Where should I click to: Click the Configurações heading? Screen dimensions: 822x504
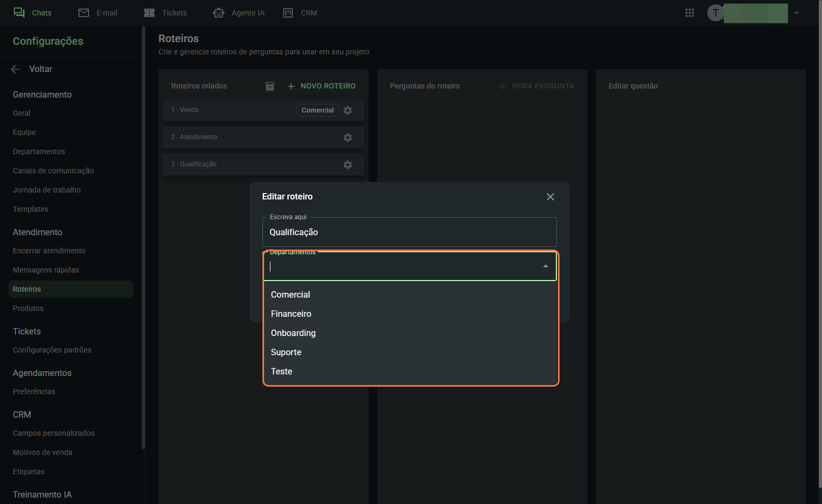[48, 41]
